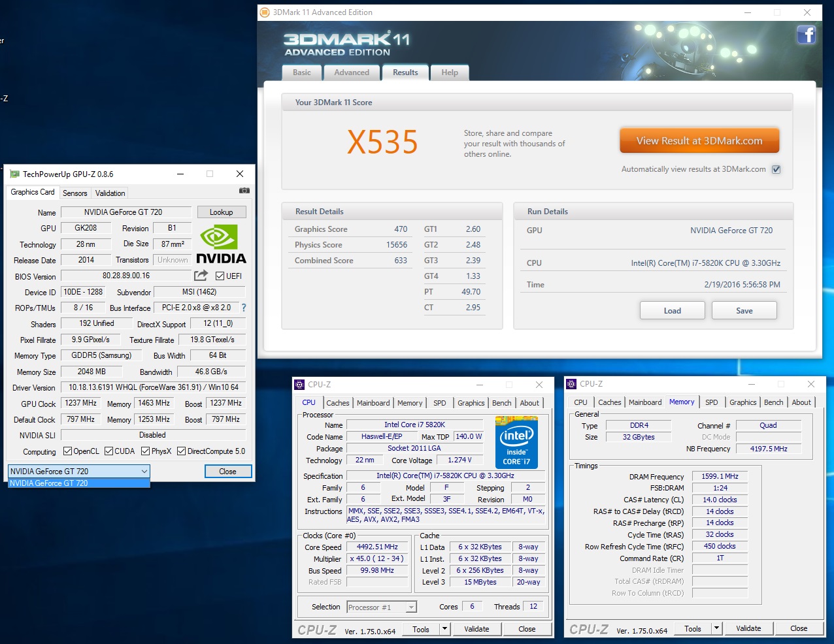
Task: Click the Physics Score value 15656
Action: click(x=397, y=245)
